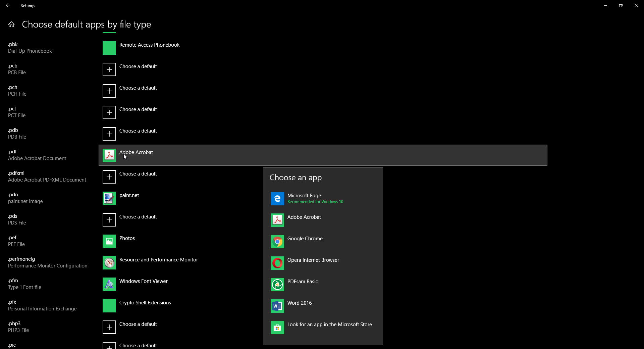Image resolution: width=644 pixels, height=349 pixels.
Task: Click Resource and Performance Monitor icon
Action: point(109,263)
